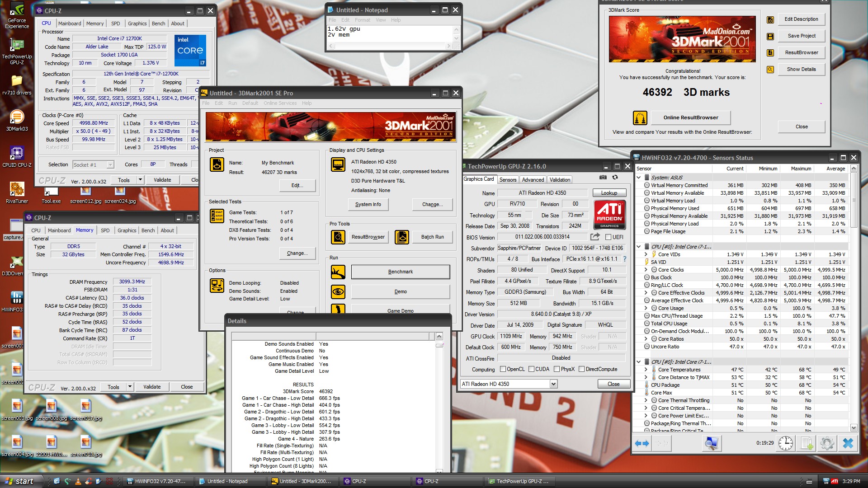The height and width of the screenshot is (488, 868).
Task: Click the HWiNFO32 taskbar button
Action: coord(157,481)
